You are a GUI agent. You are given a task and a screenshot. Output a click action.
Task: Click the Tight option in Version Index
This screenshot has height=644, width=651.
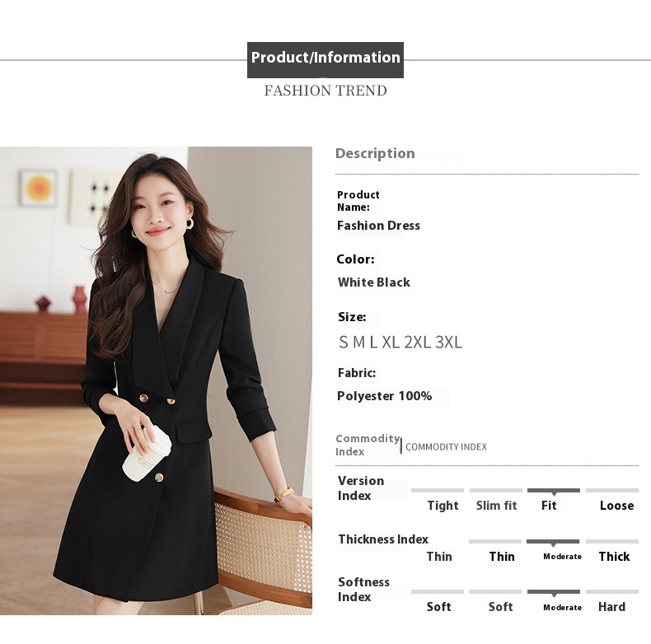(443, 506)
